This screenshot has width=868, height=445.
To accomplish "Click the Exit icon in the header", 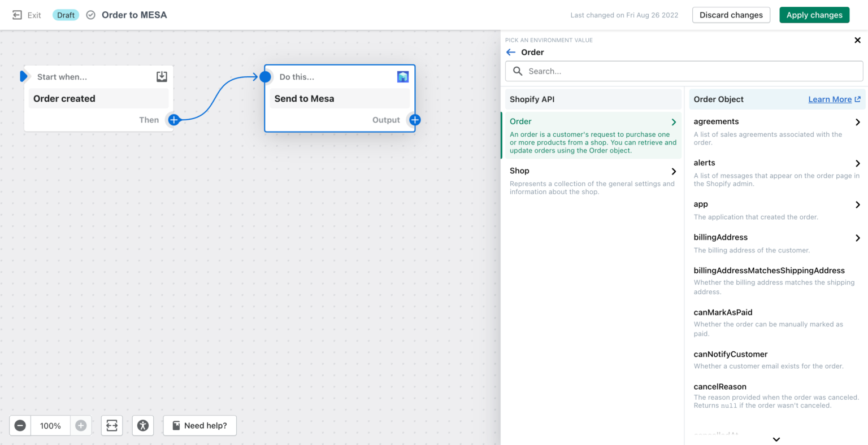I will click(x=18, y=15).
